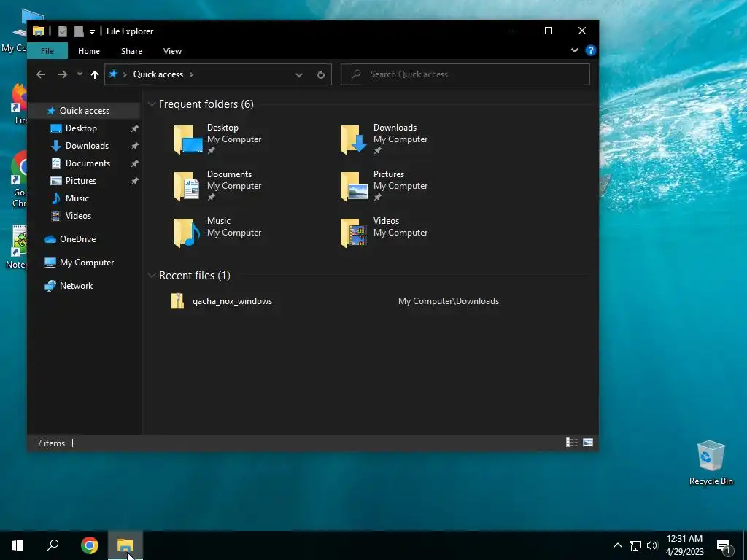Collapse the Recent files section
The image size is (747, 560).
click(152, 275)
